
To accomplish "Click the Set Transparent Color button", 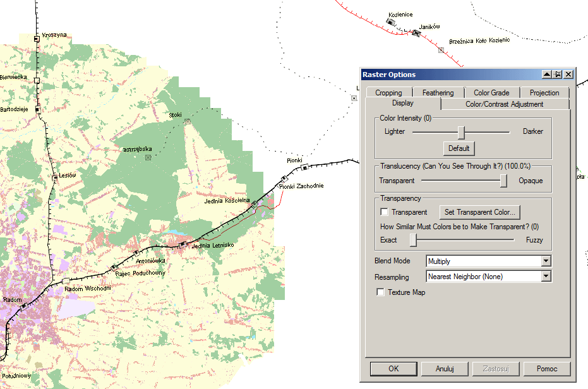I will click(x=480, y=212).
